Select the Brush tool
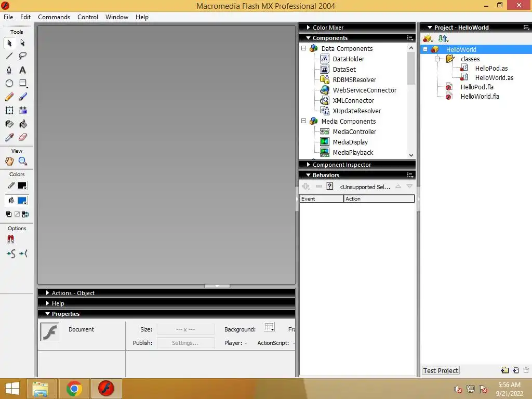Screen dimensions: 532x399 (23, 97)
